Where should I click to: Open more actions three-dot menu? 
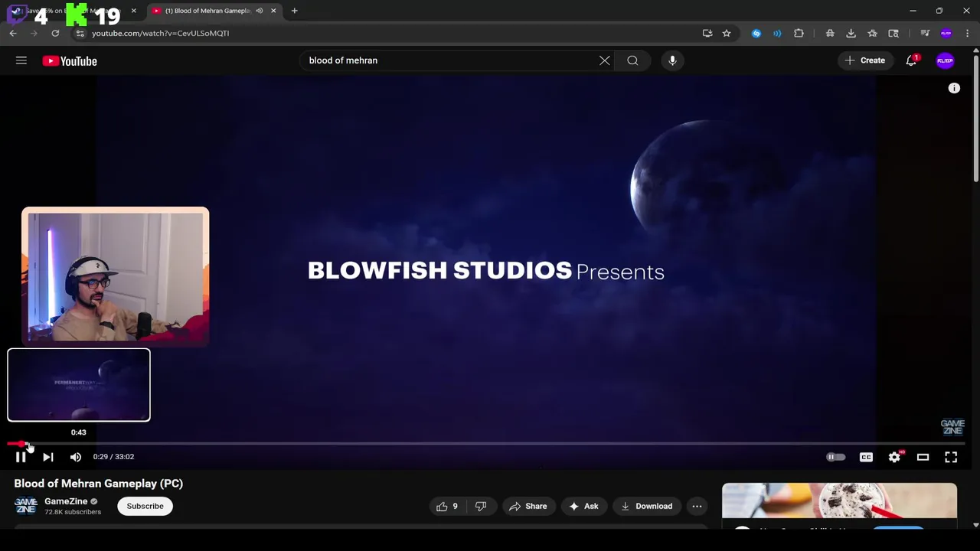[697, 506]
